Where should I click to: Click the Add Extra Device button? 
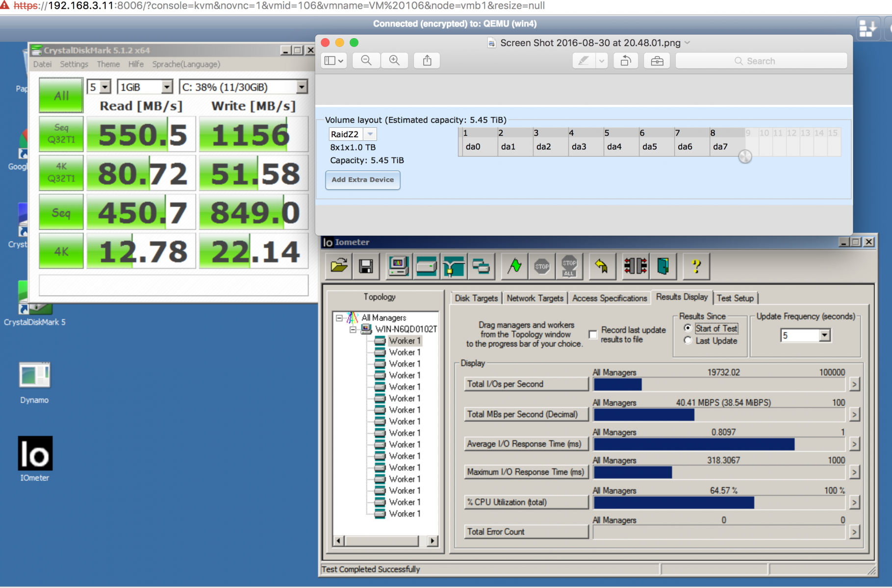362,180
